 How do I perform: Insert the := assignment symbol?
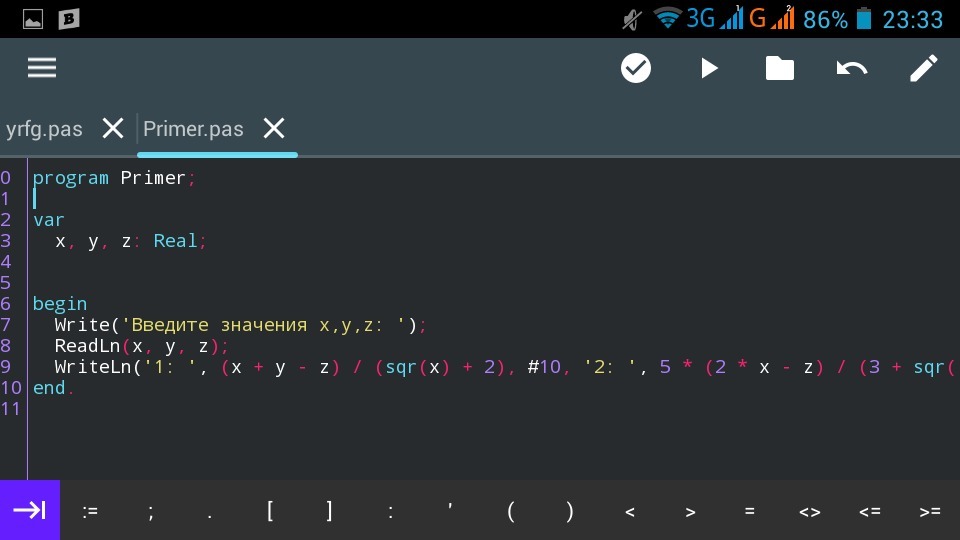90,511
